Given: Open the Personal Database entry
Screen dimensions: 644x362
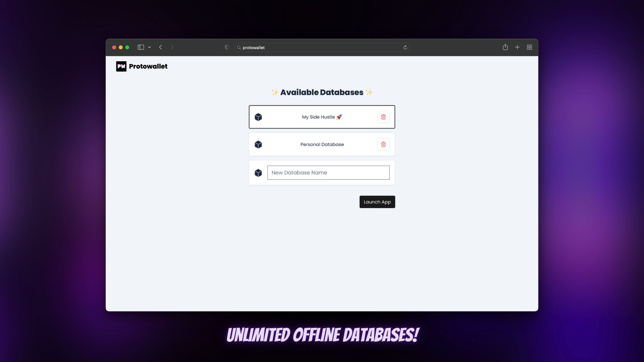Looking at the screenshot, I should [x=322, y=144].
